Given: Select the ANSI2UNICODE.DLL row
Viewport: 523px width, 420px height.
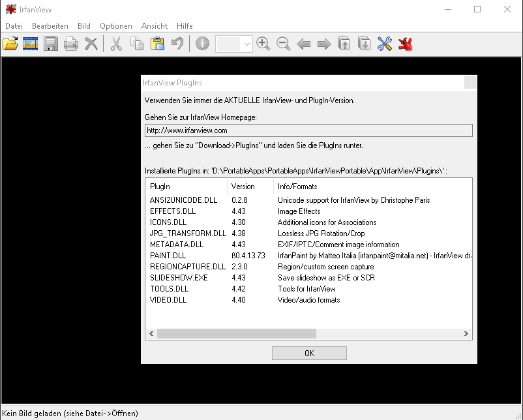Looking at the screenshot, I should pos(308,200).
